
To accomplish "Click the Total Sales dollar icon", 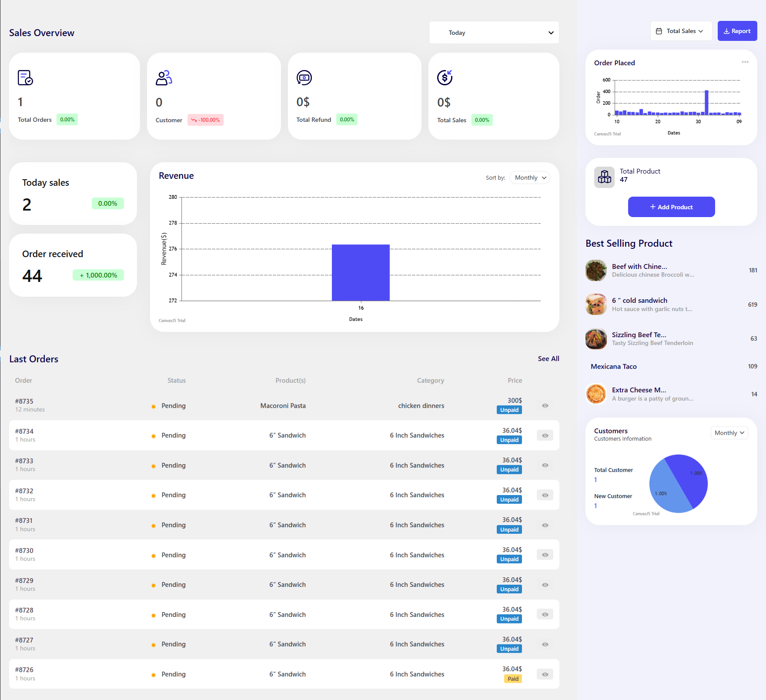I will pos(444,78).
